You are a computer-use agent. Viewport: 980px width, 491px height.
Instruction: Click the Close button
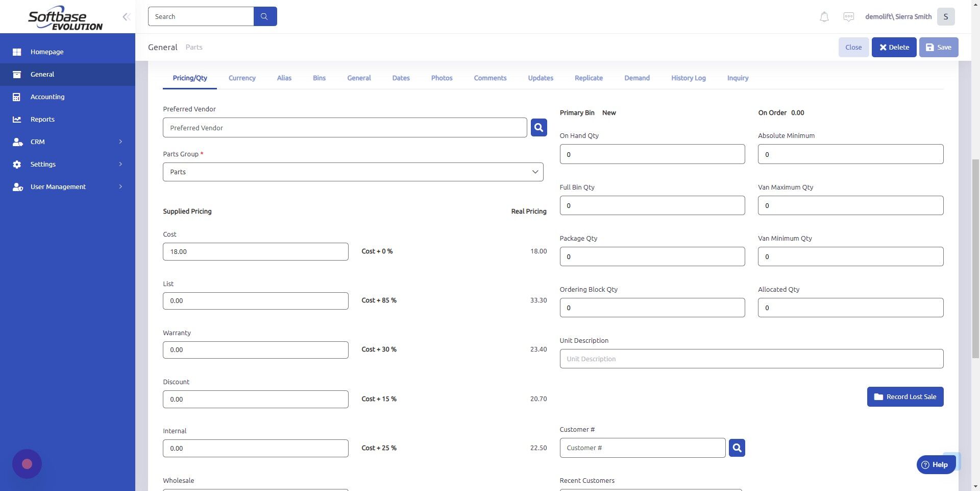click(x=853, y=47)
